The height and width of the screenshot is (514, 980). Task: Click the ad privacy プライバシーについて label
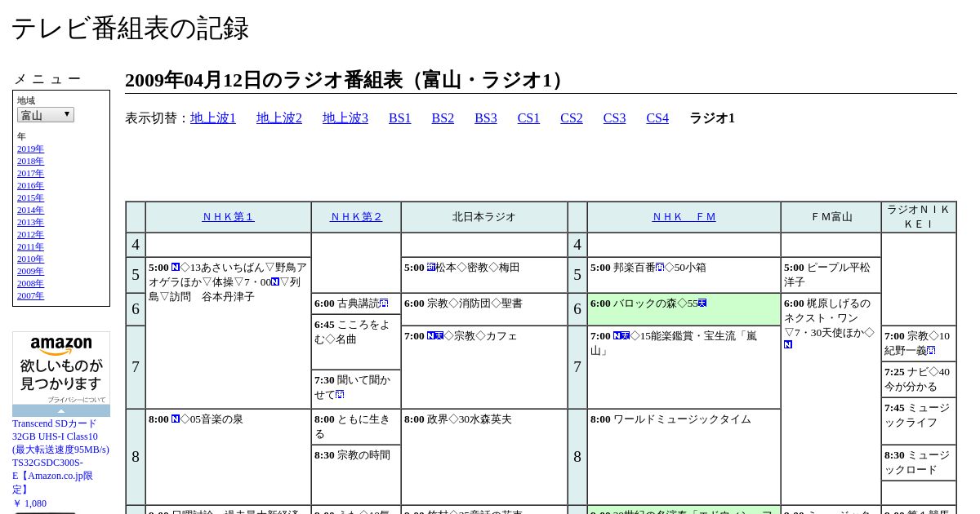point(77,400)
